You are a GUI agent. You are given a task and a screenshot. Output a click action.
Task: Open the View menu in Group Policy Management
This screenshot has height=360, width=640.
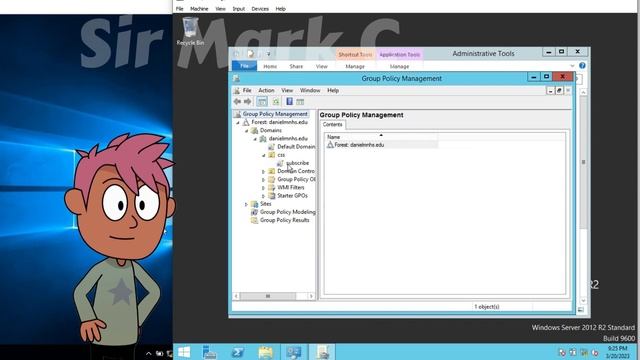click(287, 90)
